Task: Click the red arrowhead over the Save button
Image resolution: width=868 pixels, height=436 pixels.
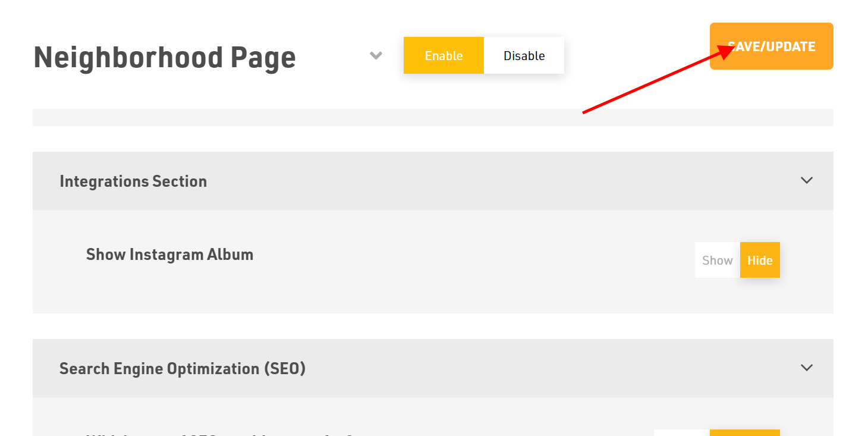Action: [727, 51]
